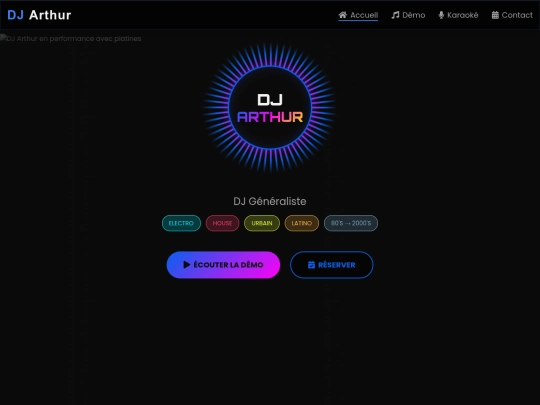
Task: Select the 80's → 2000's genre tag
Action: [351, 223]
